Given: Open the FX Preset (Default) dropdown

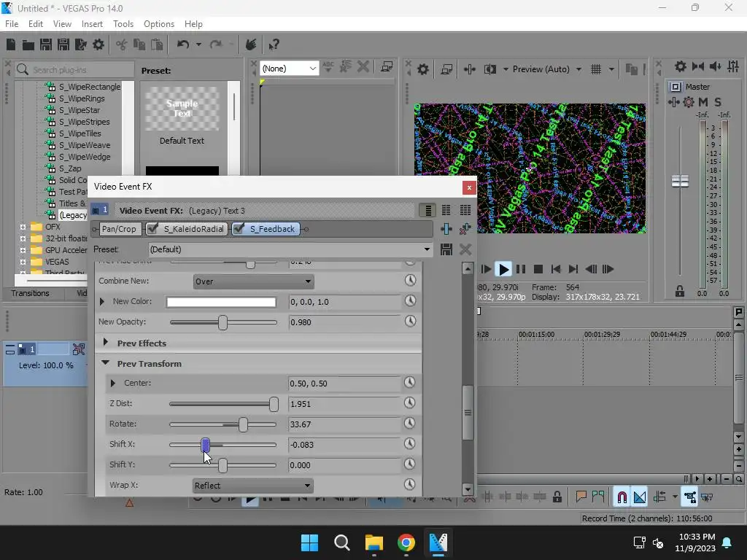Looking at the screenshot, I should pyautogui.click(x=290, y=249).
